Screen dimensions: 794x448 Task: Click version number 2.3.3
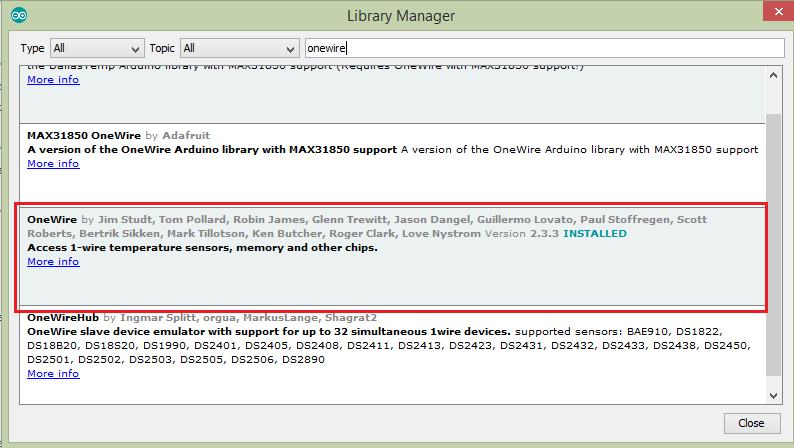tap(544, 234)
